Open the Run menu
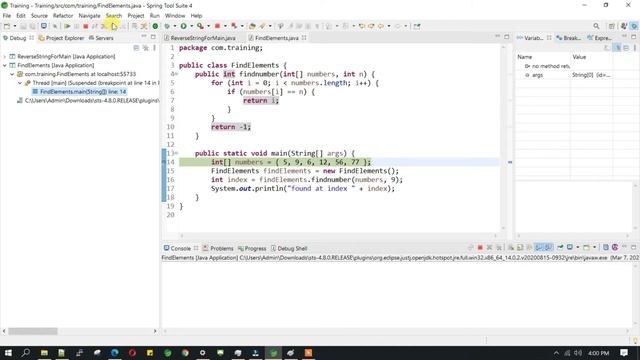Viewport: 640px width, 360px height. tap(155, 16)
